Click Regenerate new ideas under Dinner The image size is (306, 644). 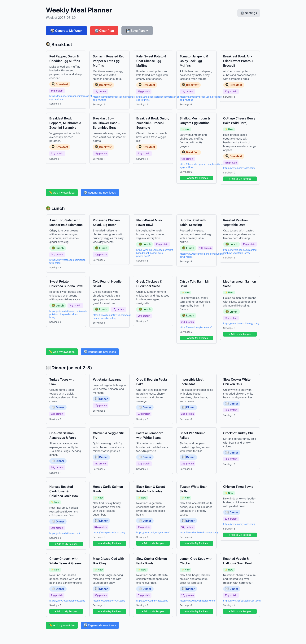click(x=100, y=625)
